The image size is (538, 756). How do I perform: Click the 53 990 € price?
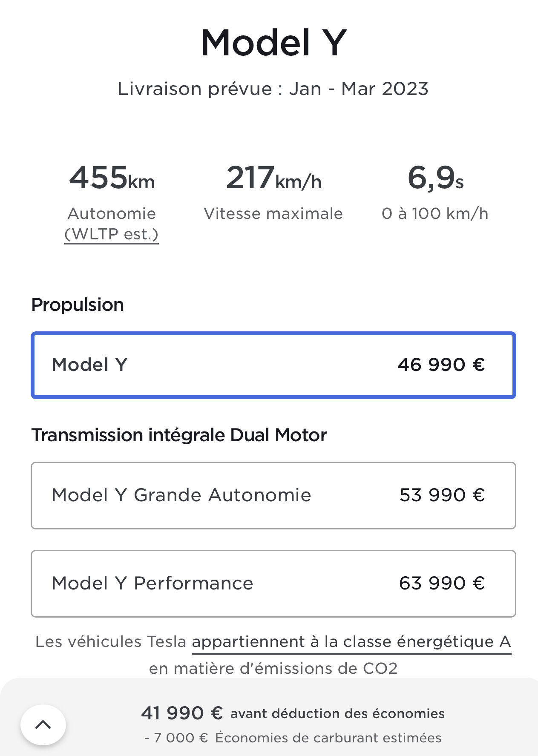[442, 495]
